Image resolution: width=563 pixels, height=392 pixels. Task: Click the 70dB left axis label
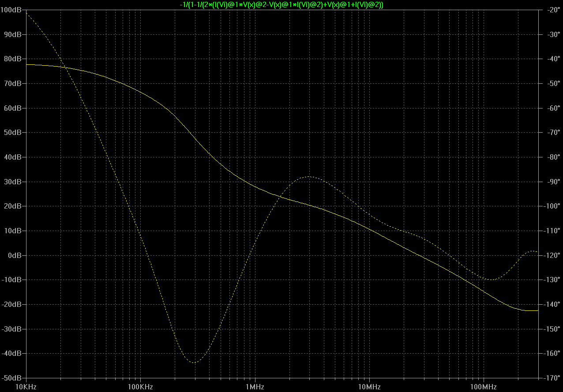[13, 83]
